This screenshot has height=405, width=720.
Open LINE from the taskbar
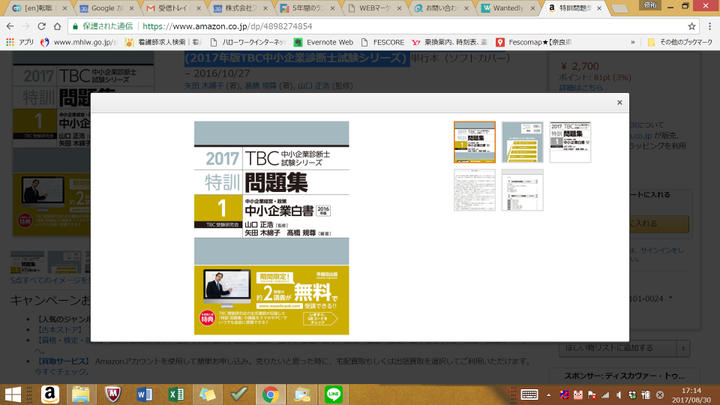click(333, 394)
